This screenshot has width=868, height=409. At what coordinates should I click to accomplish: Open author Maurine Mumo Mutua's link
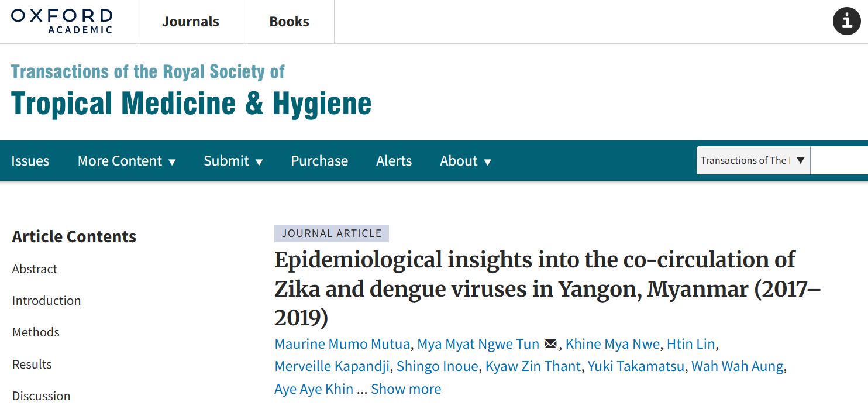click(x=342, y=344)
